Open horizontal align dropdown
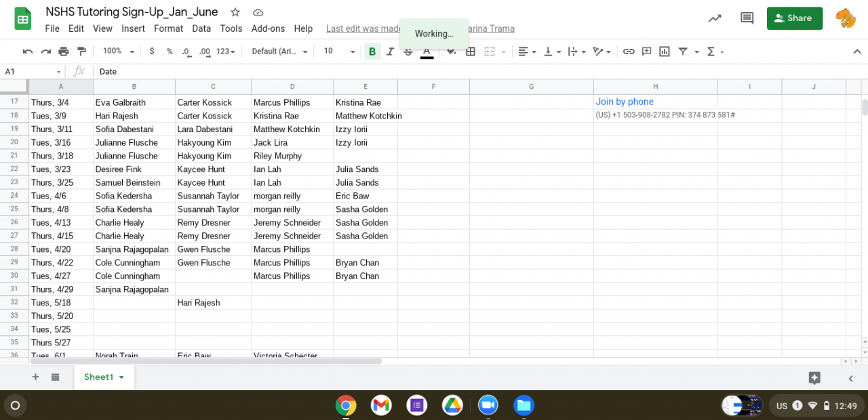Viewport: 868px width, 420px height. [x=527, y=51]
